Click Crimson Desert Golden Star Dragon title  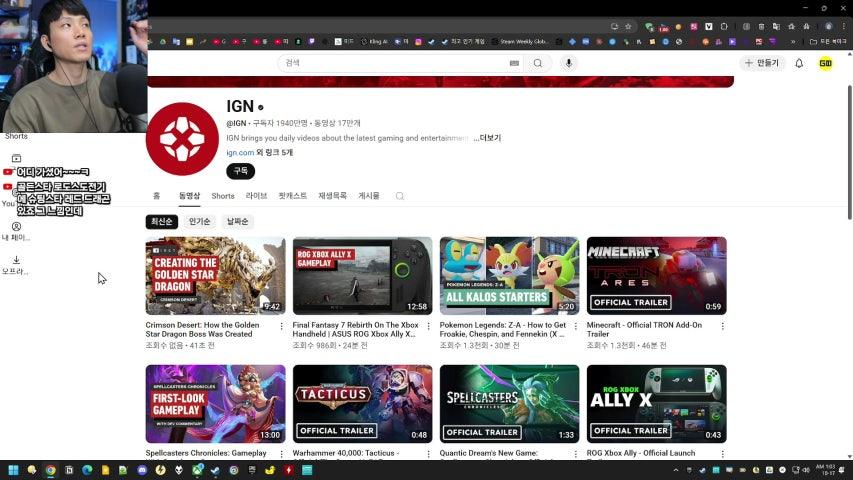click(x=202, y=329)
